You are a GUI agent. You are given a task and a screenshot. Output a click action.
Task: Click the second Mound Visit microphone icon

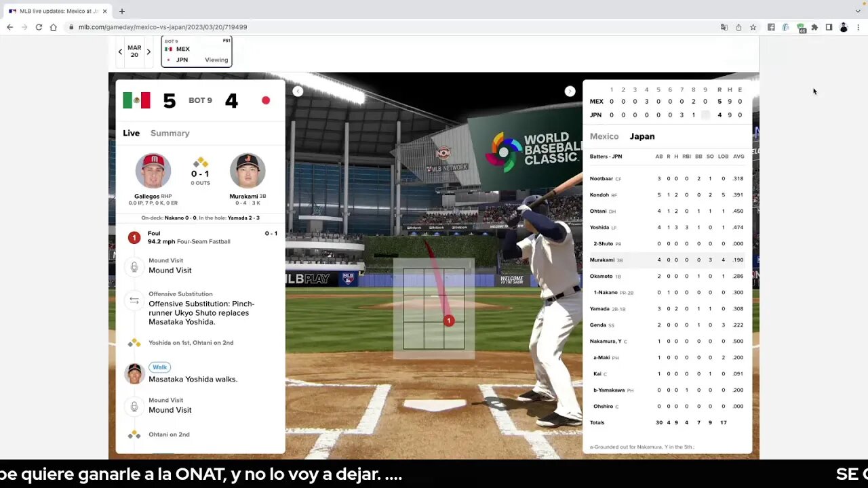(134, 406)
